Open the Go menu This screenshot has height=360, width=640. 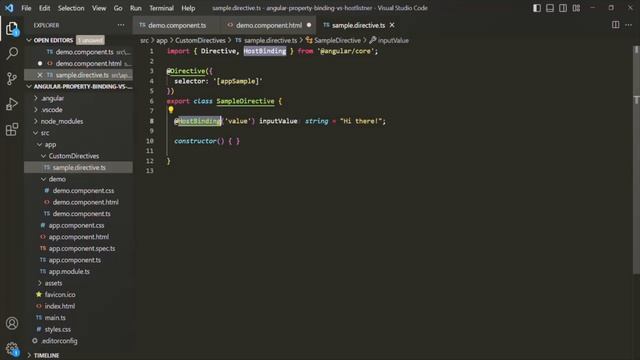tap(118, 8)
